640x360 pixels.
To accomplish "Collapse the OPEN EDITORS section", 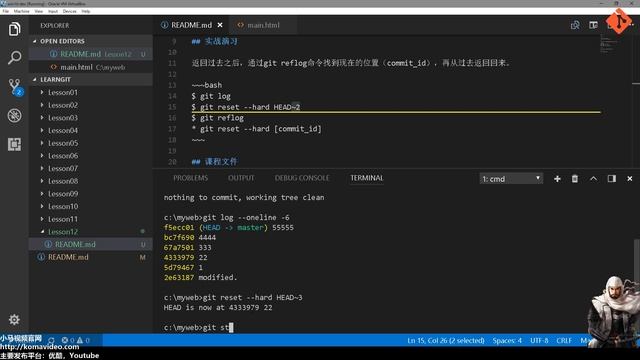I will pos(91,41).
